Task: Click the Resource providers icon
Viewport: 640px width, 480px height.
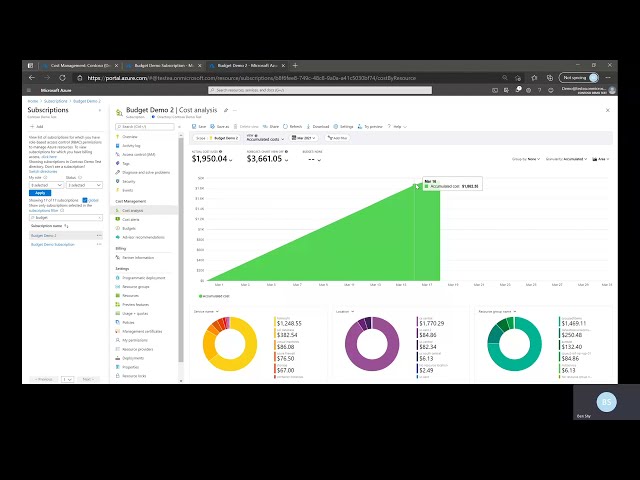Action: pos(118,349)
